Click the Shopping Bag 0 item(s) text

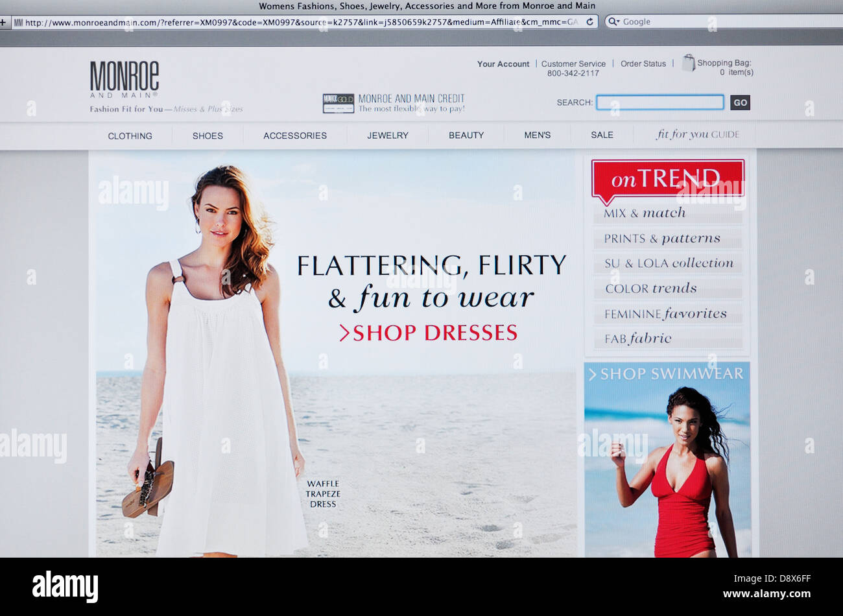tap(725, 67)
